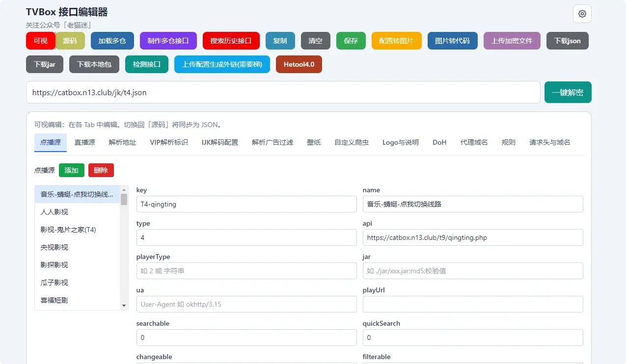Screen dimensions: 626x364
Task: Switch to the 直播源 tab
Action: pos(86,142)
